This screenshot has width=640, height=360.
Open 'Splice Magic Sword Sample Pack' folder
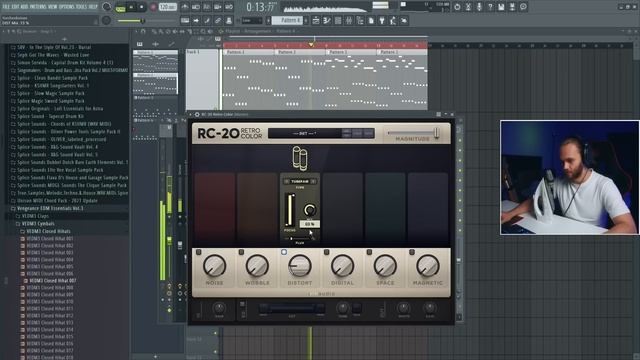click(51, 101)
